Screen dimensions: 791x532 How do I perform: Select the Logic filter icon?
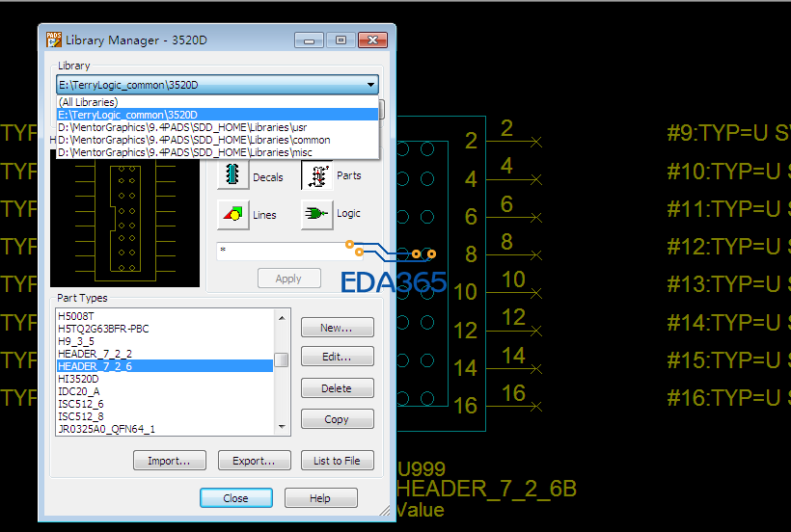click(316, 214)
